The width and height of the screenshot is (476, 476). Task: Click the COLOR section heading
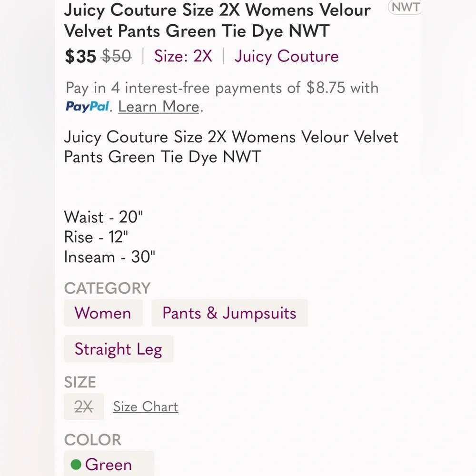pos(93,440)
